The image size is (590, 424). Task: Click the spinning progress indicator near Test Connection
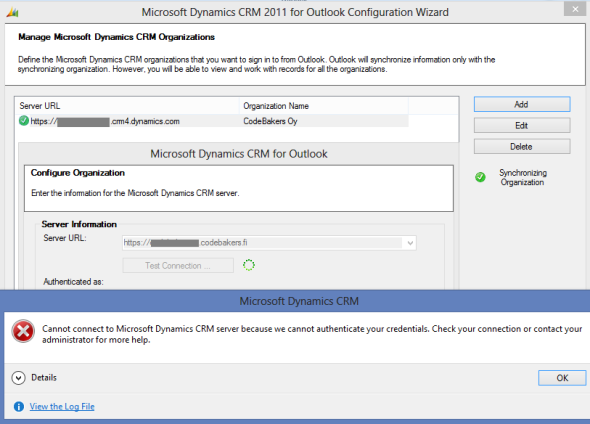(249, 265)
